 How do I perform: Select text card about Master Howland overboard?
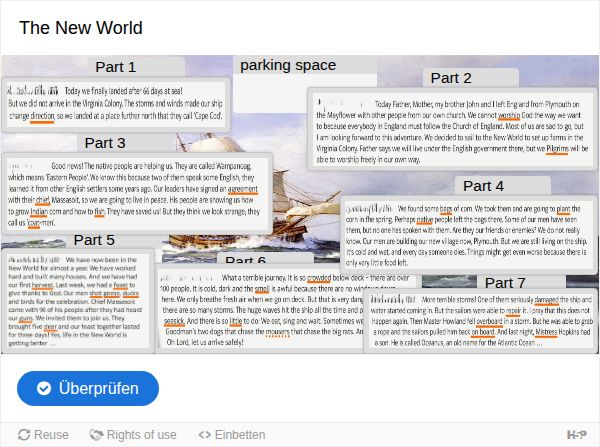tap(481, 321)
